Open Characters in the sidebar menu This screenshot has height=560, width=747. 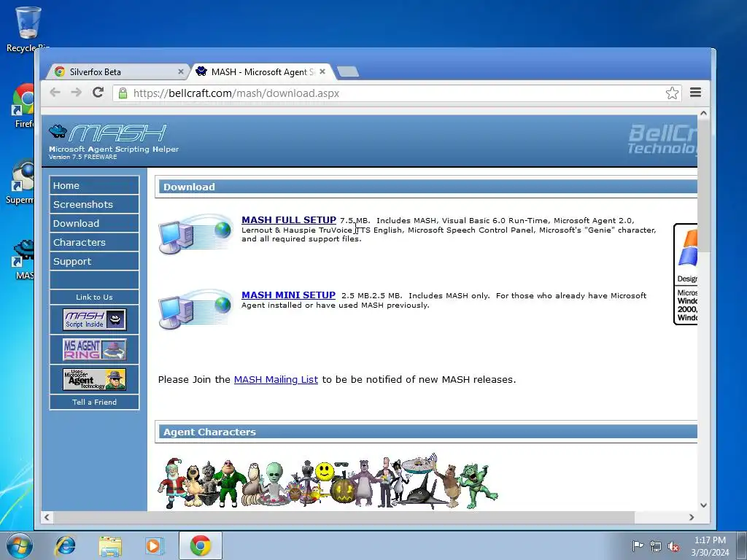94,242
